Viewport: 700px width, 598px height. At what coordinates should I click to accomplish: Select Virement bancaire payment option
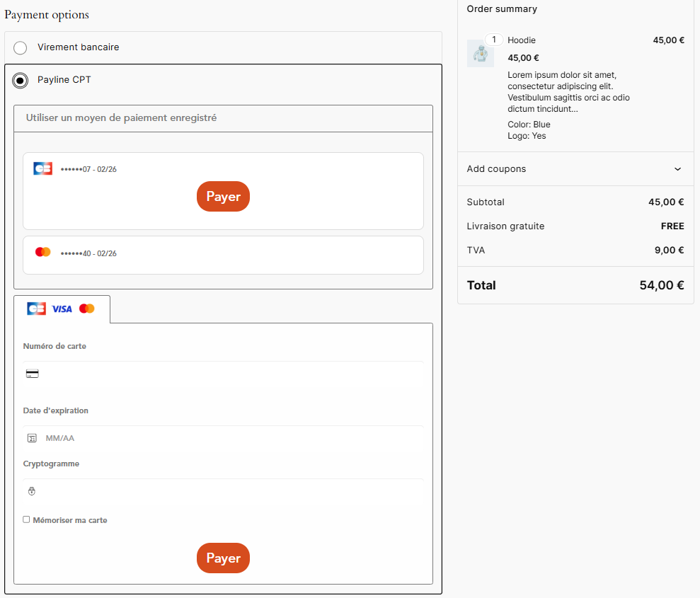point(21,47)
